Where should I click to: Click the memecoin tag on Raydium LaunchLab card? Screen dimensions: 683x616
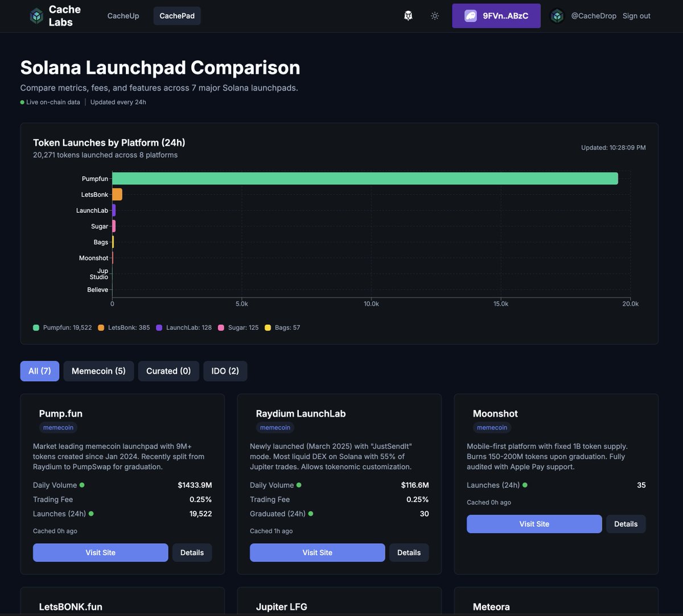coord(275,427)
